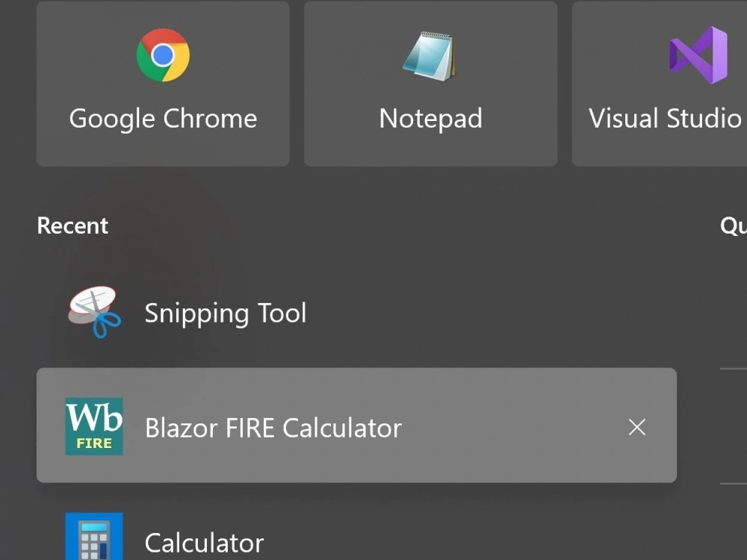Select Blazor FIRE Calculator from Recent
Viewport: 747px width, 560px height.
(x=272, y=427)
